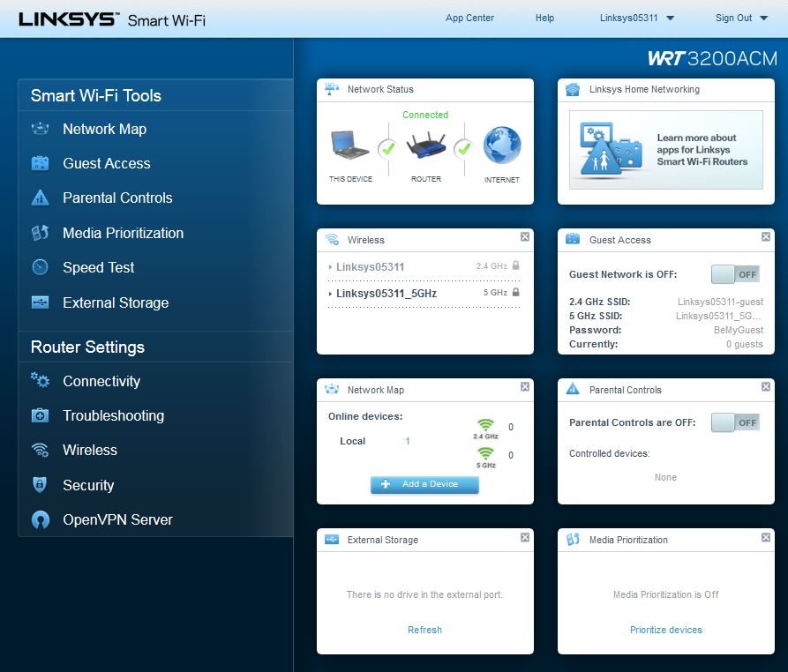Go to Network Map in Smart Wi-Fi Tools
This screenshot has height=672, width=788.
pos(104,129)
